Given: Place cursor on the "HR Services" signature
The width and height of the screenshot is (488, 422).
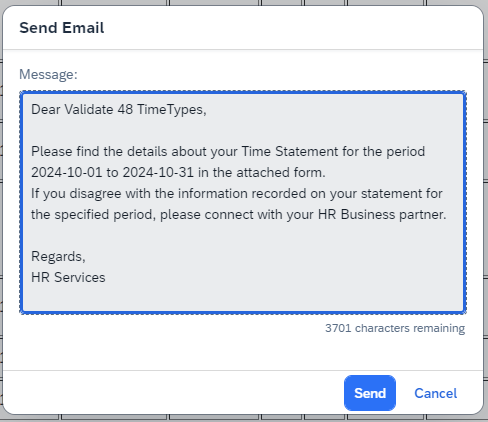Looking at the screenshot, I should pyautogui.click(x=68, y=278).
